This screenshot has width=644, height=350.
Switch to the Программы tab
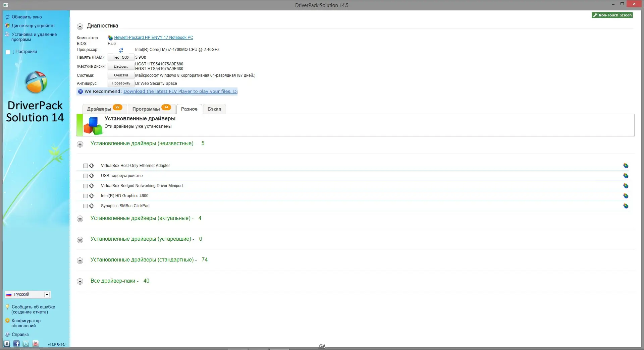coord(151,109)
